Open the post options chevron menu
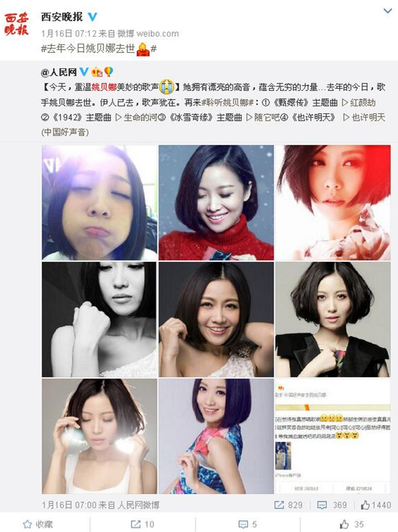The height and width of the screenshot is (532, 398). click(x=387, y=11)
